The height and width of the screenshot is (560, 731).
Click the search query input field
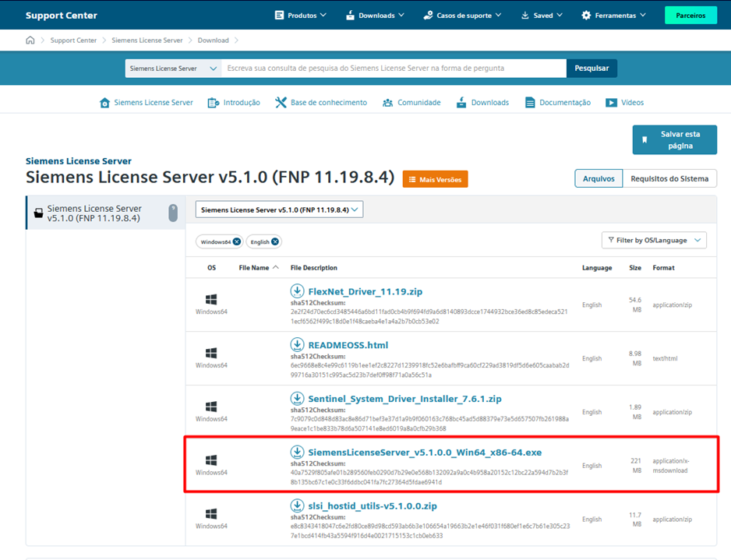[394, 69]
